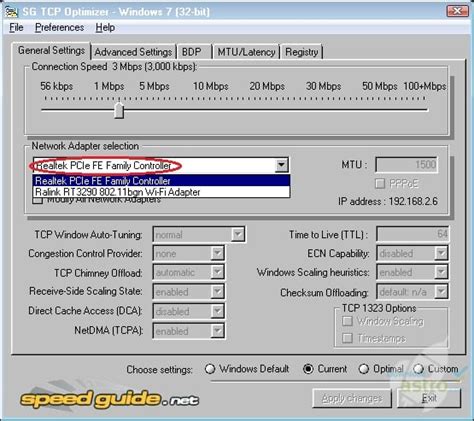Viewport: 474px width, 421px height.
Task: Click the 50 Mbps speed label
Action: (380, 86)
